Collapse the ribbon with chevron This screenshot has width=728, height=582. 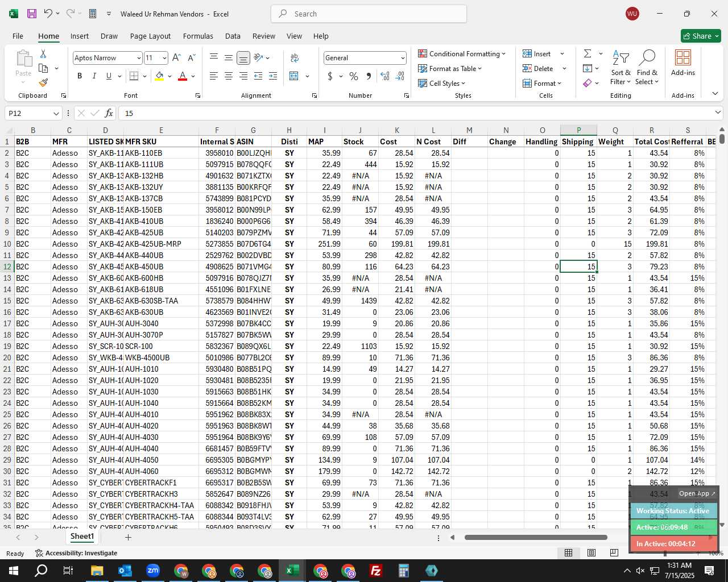tap(715, 94)
